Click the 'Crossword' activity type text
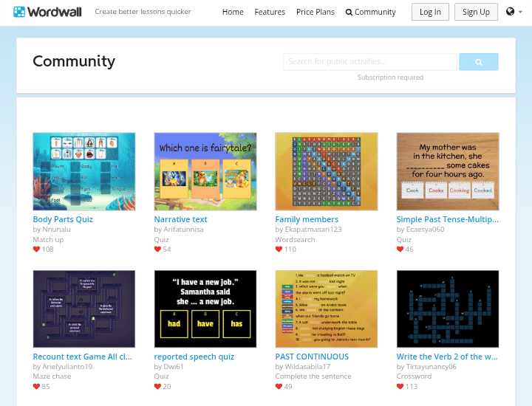 tap(414, 376)
